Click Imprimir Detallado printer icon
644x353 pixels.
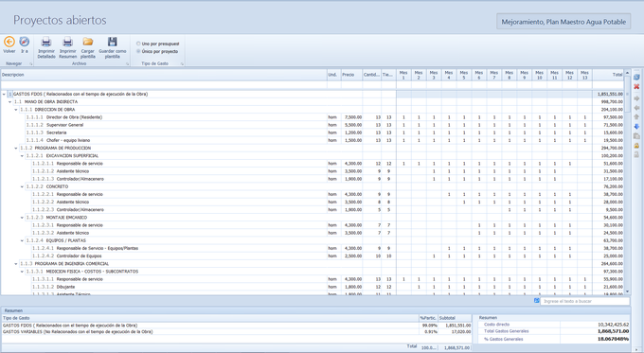click(46, 42)
